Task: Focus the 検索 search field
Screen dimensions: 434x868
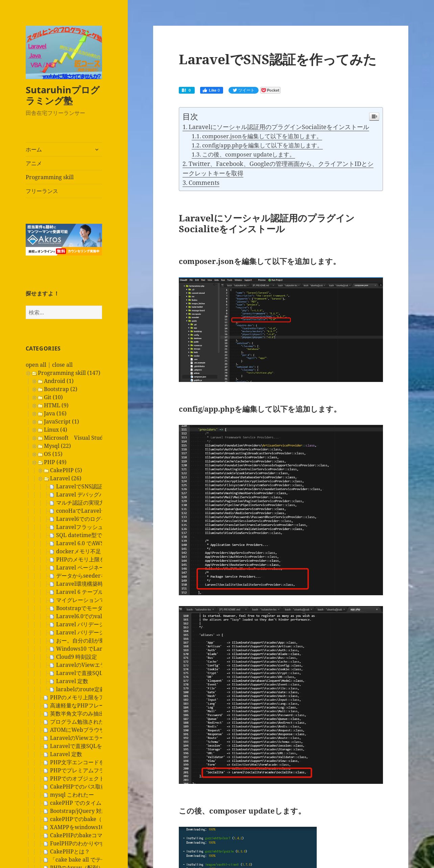Action: [64, 312]
